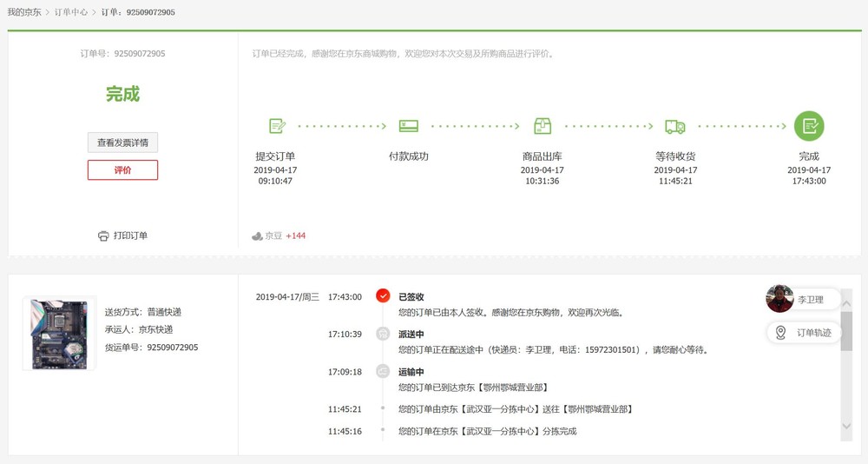
Task: Click the 运输中 status title
Action: (411, 372)
